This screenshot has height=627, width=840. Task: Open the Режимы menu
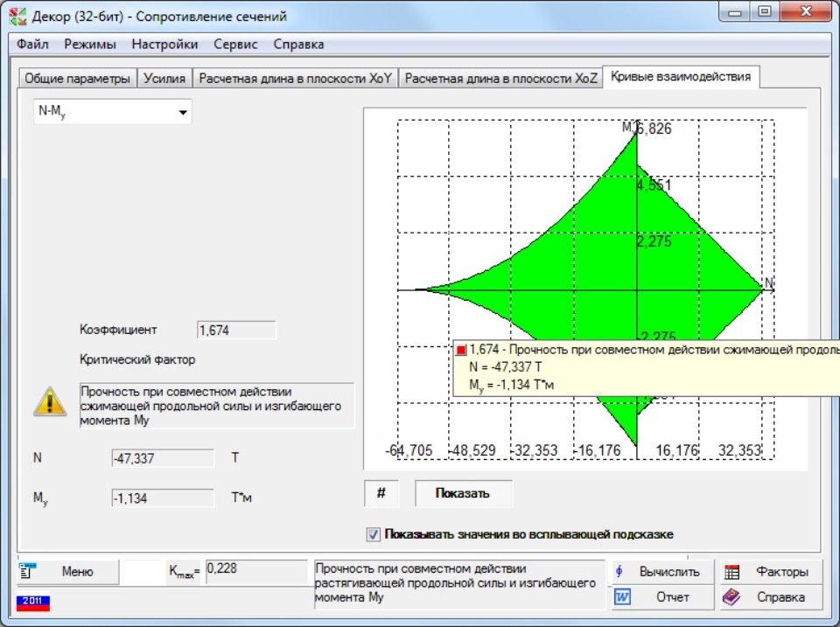click(89, 44)
